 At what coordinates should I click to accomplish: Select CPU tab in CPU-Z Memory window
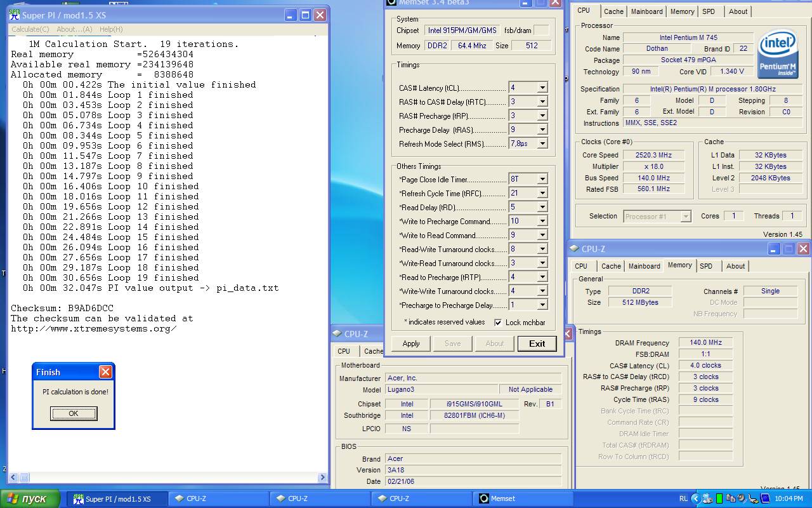(581, 266)
